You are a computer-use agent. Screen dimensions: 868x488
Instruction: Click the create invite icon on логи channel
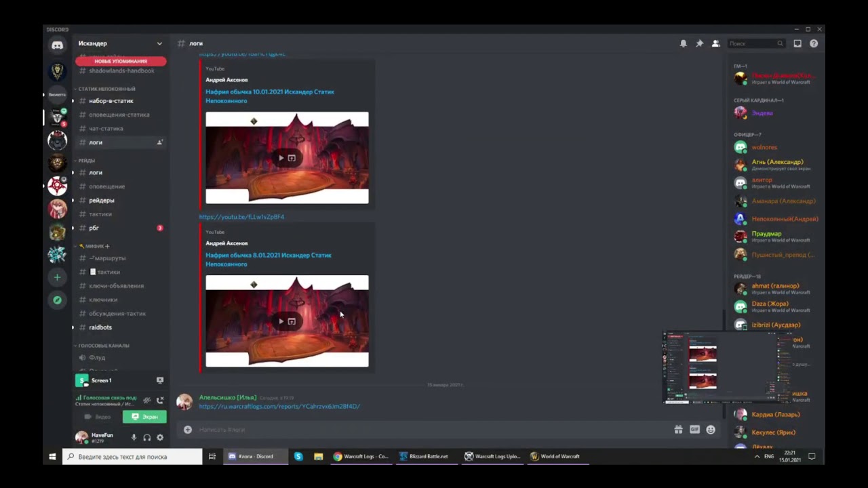pyautogui.click(x=160, y=142)
